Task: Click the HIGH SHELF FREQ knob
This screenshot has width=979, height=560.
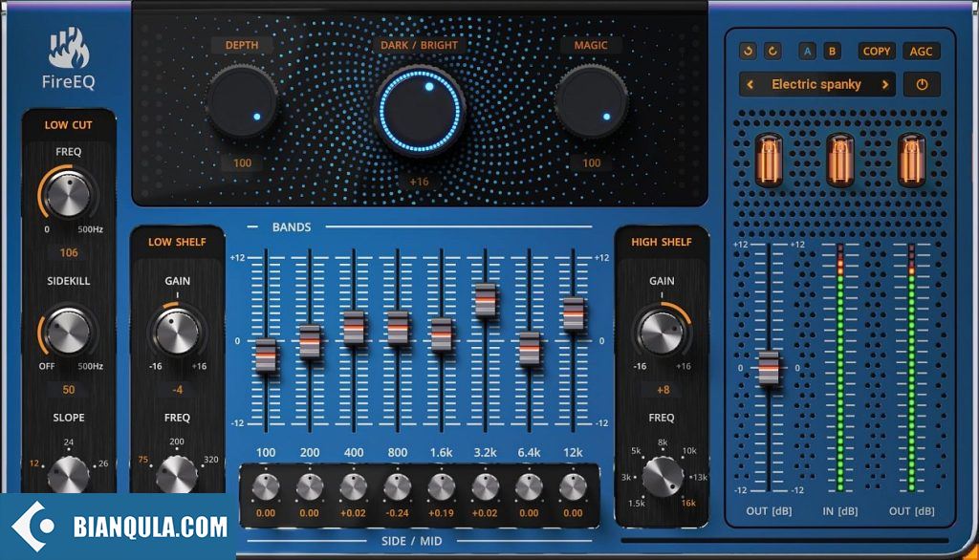Action: 663,477
